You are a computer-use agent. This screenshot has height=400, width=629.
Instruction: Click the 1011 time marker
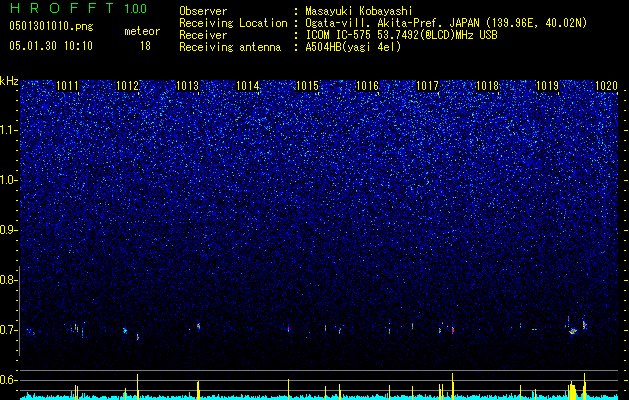(67, 86)
